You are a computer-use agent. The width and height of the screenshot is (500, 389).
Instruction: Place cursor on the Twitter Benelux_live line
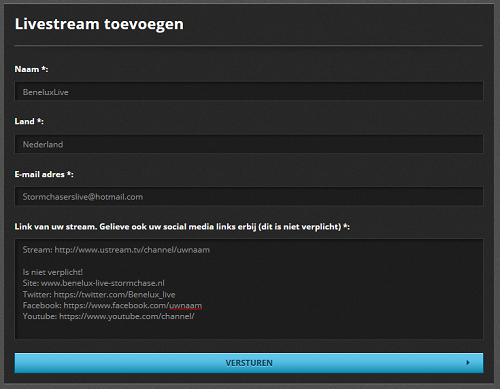[99, 295]
